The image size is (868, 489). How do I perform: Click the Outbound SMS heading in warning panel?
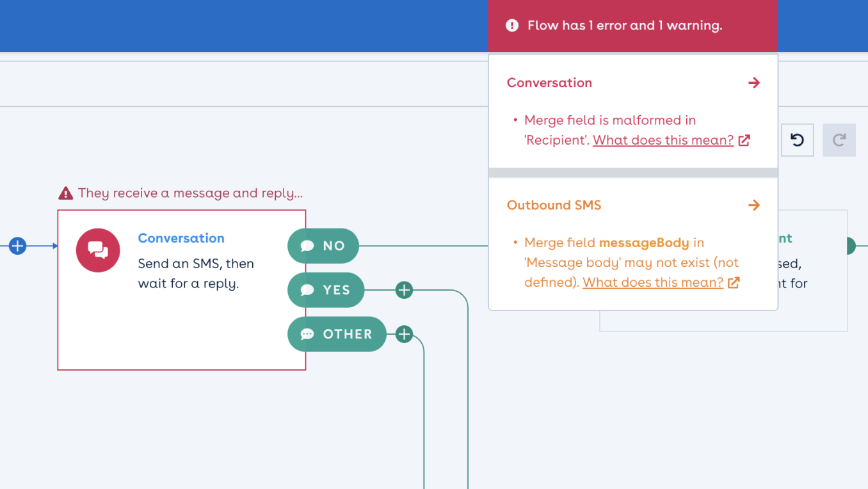[x=554, y=205]
